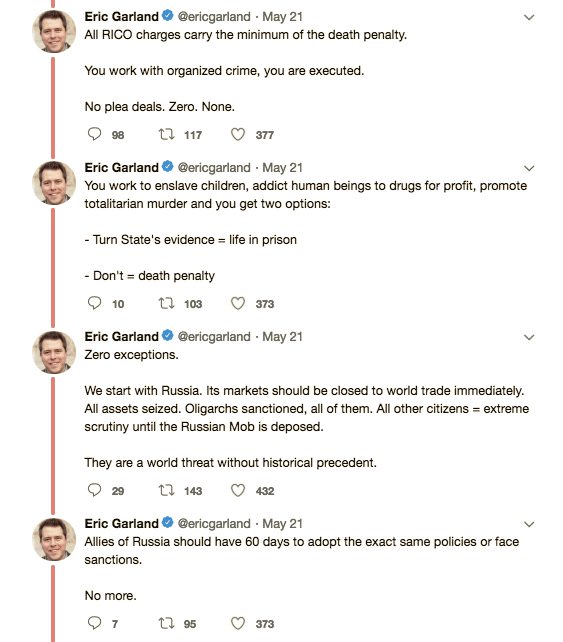Retweet the tweet with 95 retweets
The height and width of the screenshot is (642, 563).
(166, 623)
